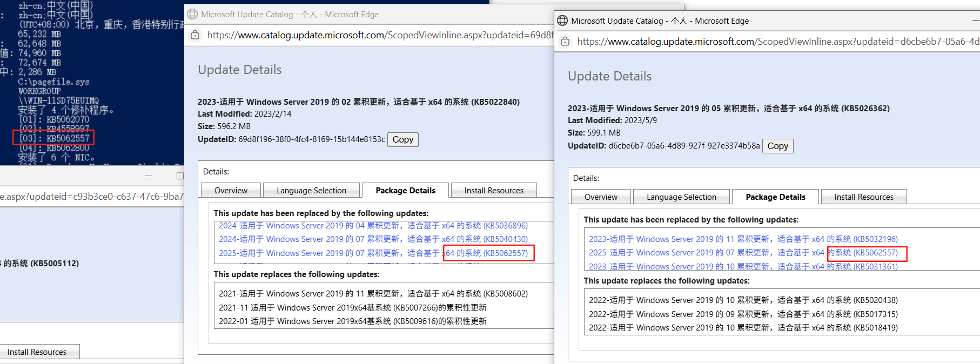Click C:\pagefile.sys line in console
This screenshot has width=980, height=364.
click(53, 82)
